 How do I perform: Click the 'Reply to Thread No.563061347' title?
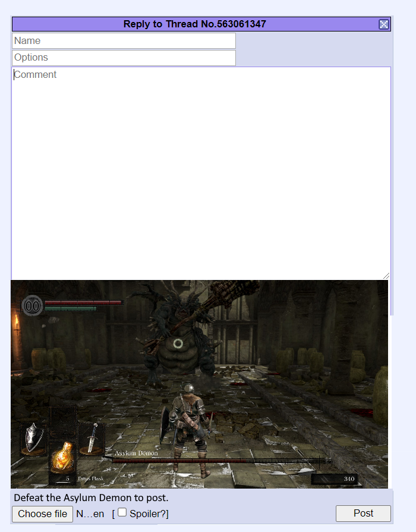click(194, 24)
